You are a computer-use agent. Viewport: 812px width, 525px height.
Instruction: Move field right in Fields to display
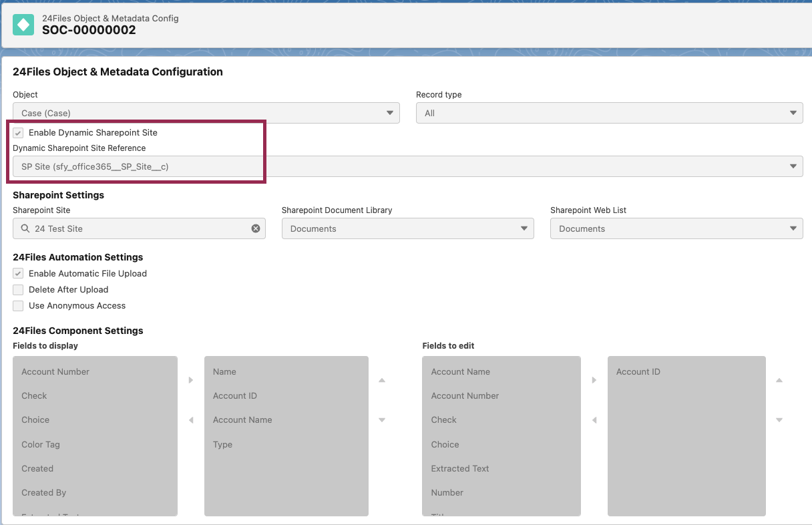pyautogui.click(x=191, y=380)
